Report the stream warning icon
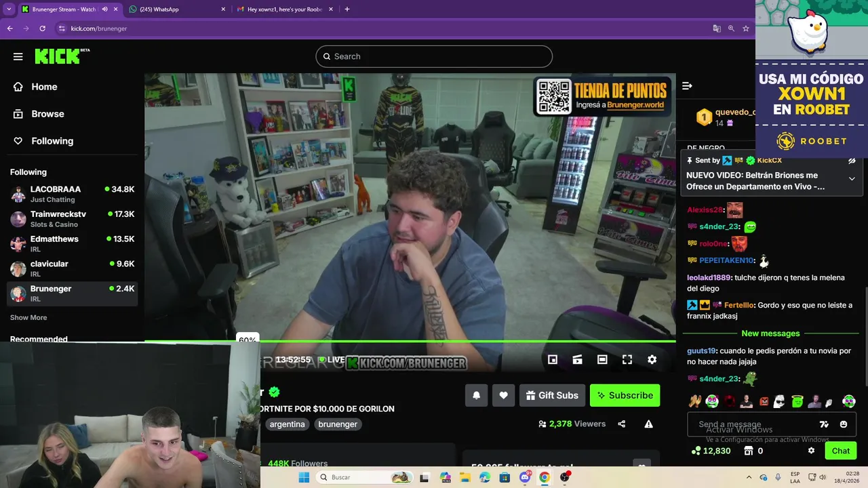Screen dimensions: 868x488 click(648, 424)
